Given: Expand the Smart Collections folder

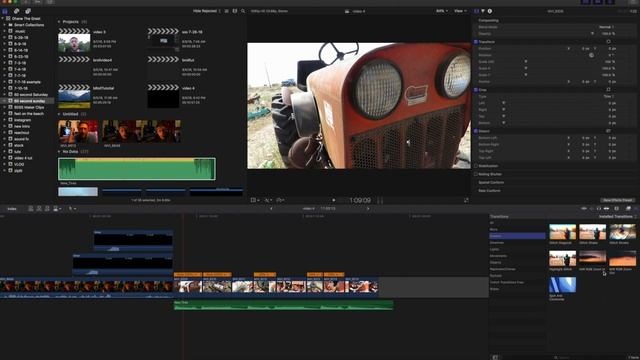Looking at the screenshot, I should (x=4, y=24).
